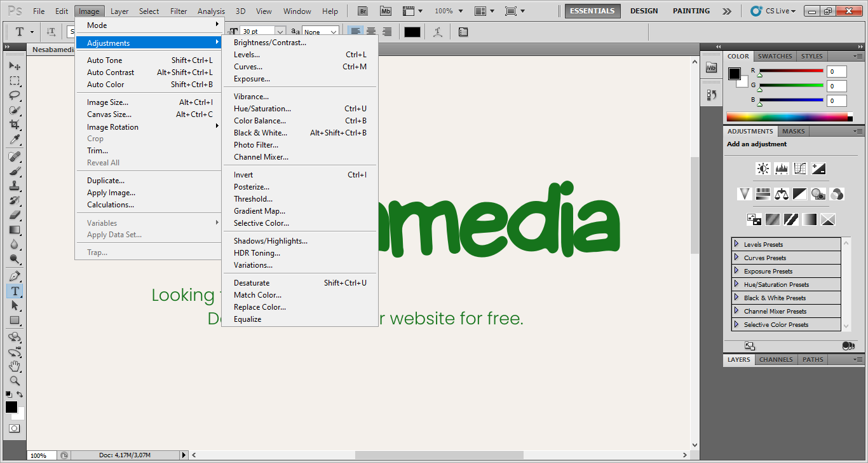The height and width of the screenshot is (463, 868).
Task: Select the Hand tool
Action: [x=14, y=366]
